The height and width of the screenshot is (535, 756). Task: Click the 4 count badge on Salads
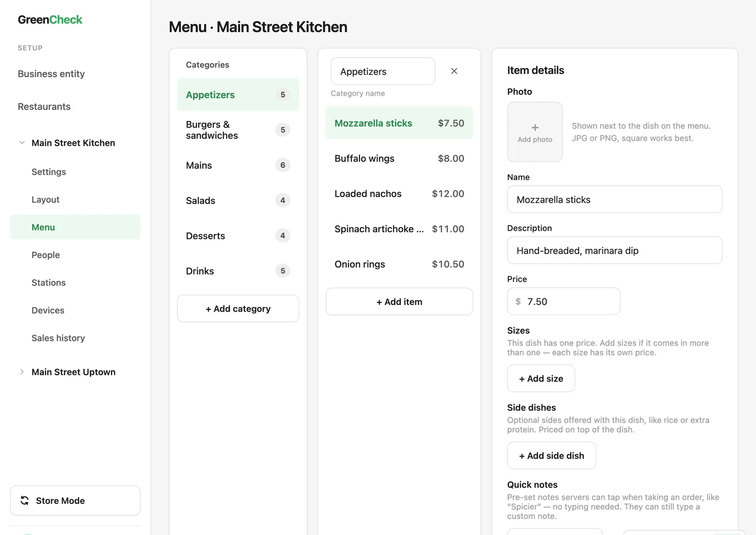click(283, 201)
